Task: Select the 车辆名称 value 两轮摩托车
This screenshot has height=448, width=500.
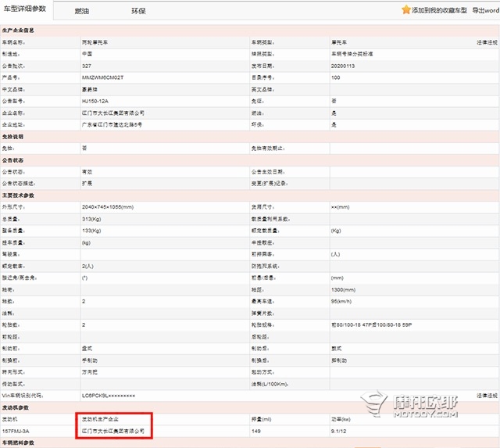Action: [95, 42]
